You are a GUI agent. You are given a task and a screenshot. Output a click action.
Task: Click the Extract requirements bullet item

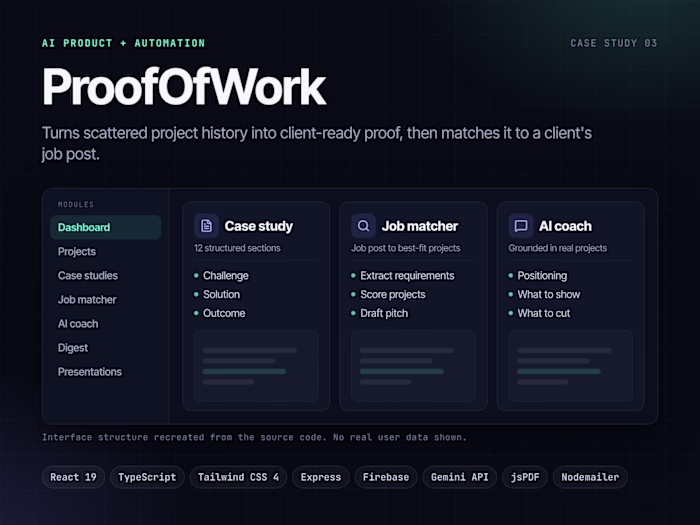[x=403, y=275]
